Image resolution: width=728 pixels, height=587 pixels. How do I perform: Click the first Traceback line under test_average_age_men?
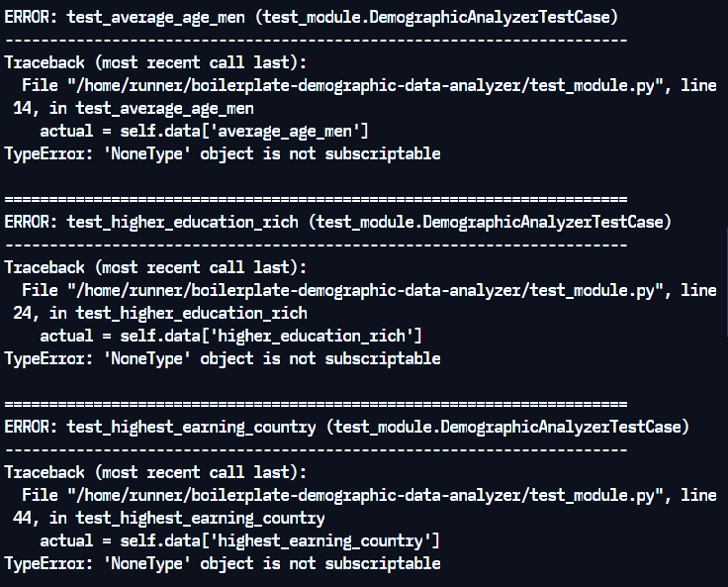click(x=155, y=62)
